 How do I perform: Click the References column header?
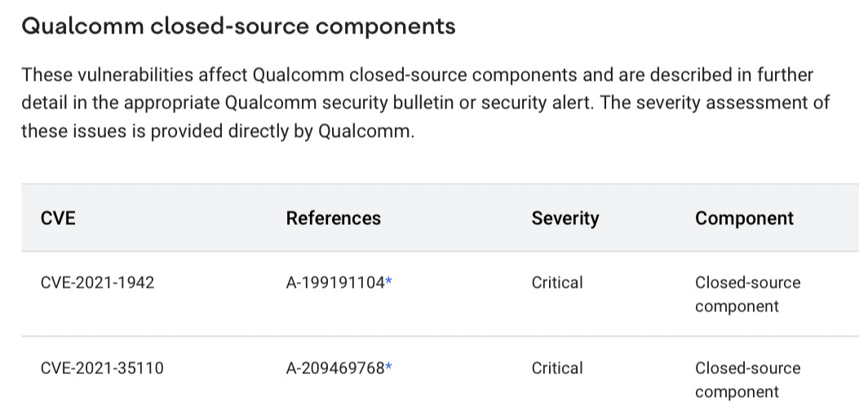point(333,218)
